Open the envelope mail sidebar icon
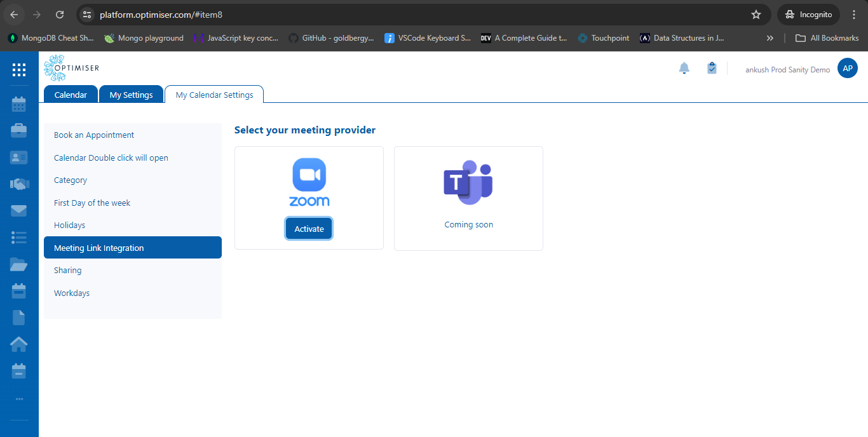 coord(19,211)
